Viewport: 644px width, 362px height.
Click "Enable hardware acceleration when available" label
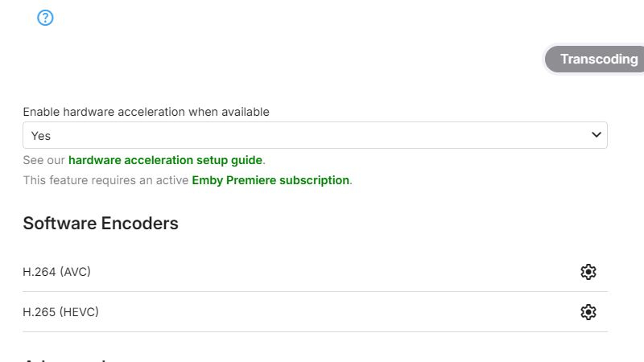146,112
